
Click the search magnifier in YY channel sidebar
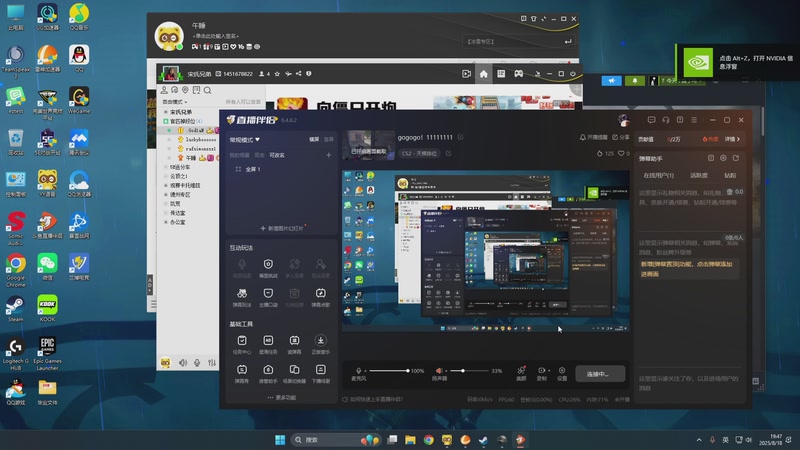tap(208, 90)
